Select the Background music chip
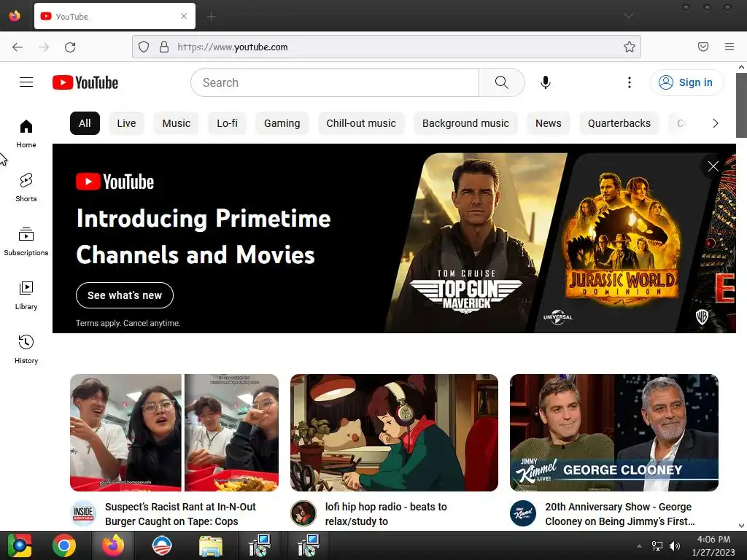The height and width of the screenshot is (560, 747). tap(465, 123)
